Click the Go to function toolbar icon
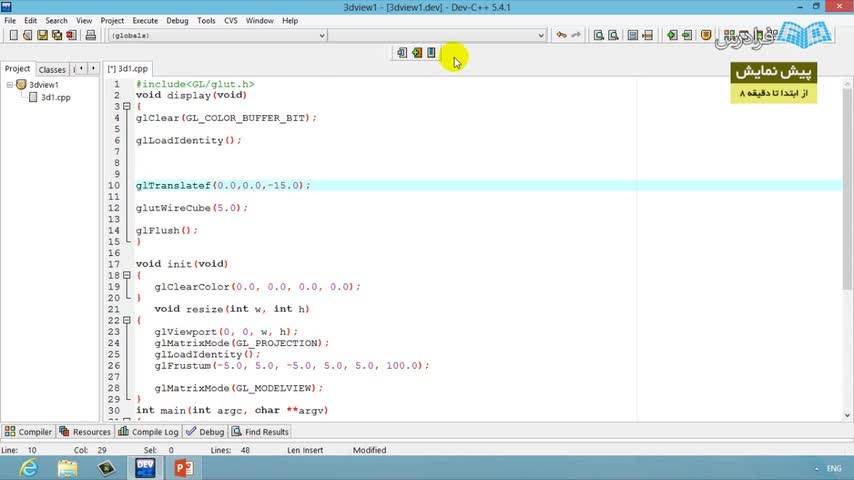 click(x=632, y=35)
